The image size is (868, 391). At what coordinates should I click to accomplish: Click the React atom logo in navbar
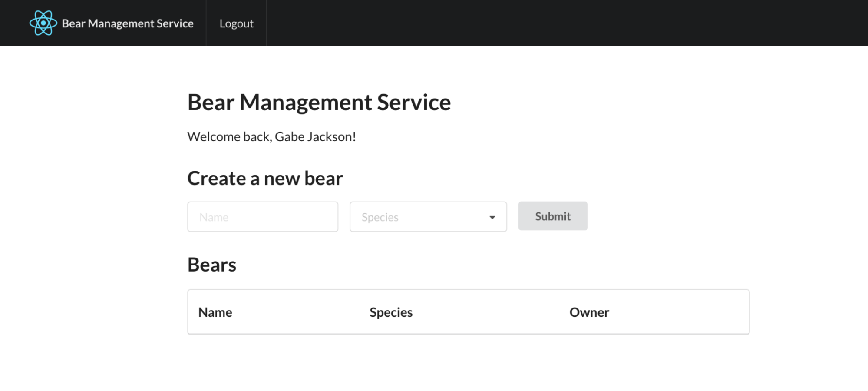tap(43, 23)
